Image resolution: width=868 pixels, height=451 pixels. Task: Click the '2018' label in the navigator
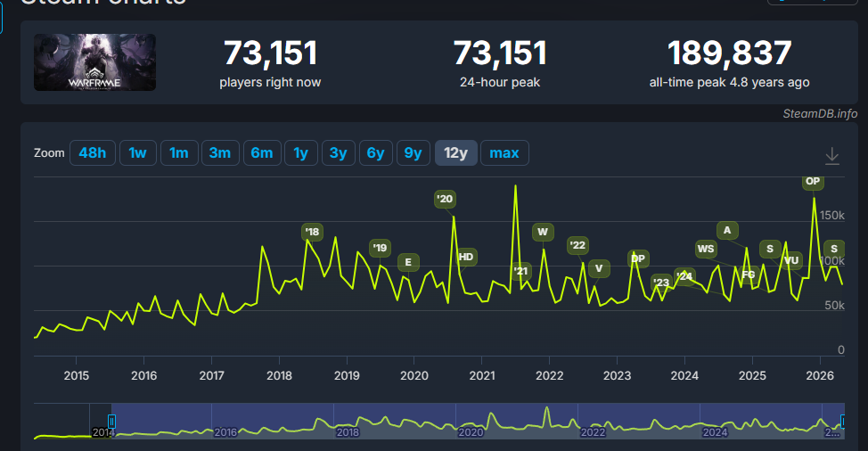coord(348,432)
